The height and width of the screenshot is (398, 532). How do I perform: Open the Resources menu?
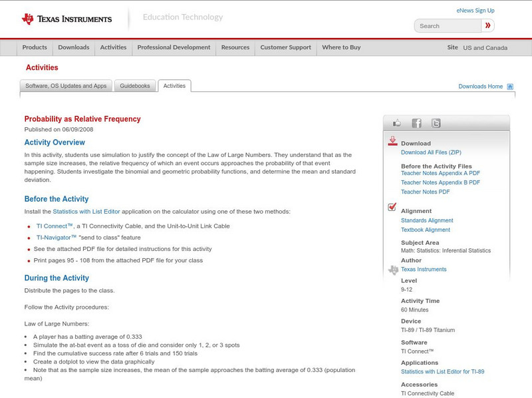tap(235, 47)
